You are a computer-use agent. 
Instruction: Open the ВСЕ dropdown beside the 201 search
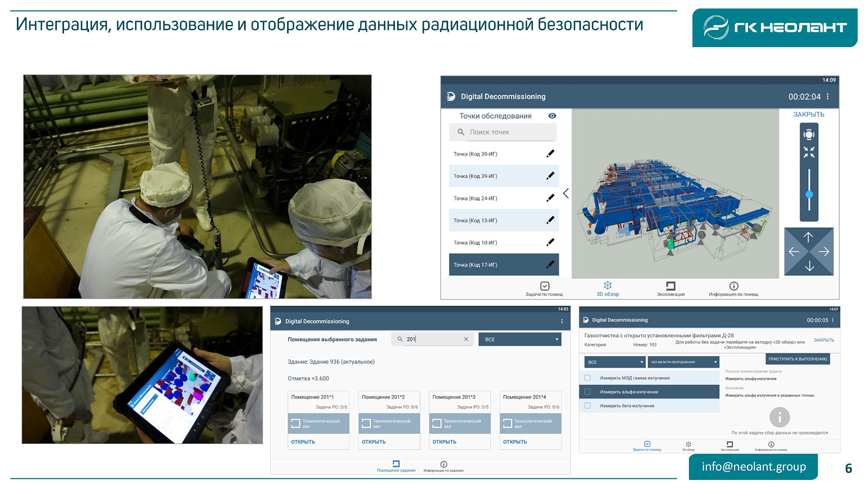tap(519, 339)
